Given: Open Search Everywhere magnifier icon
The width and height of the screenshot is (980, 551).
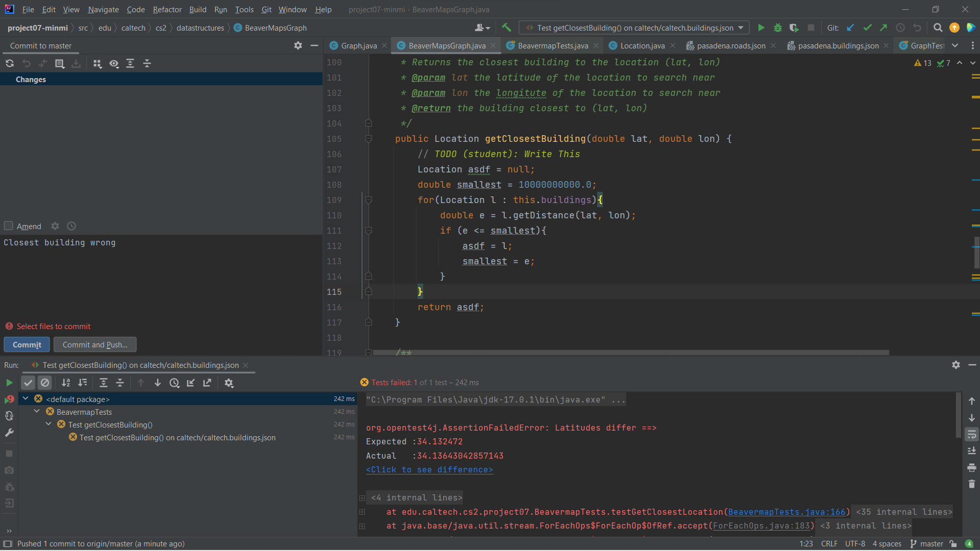Looking at the screenshot, I should pos(938,28).
